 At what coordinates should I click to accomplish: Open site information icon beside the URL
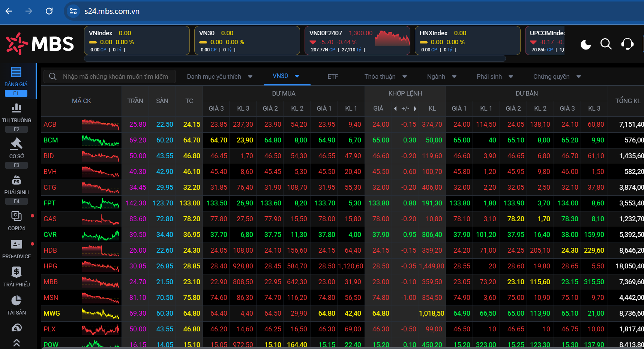point(73,11)
